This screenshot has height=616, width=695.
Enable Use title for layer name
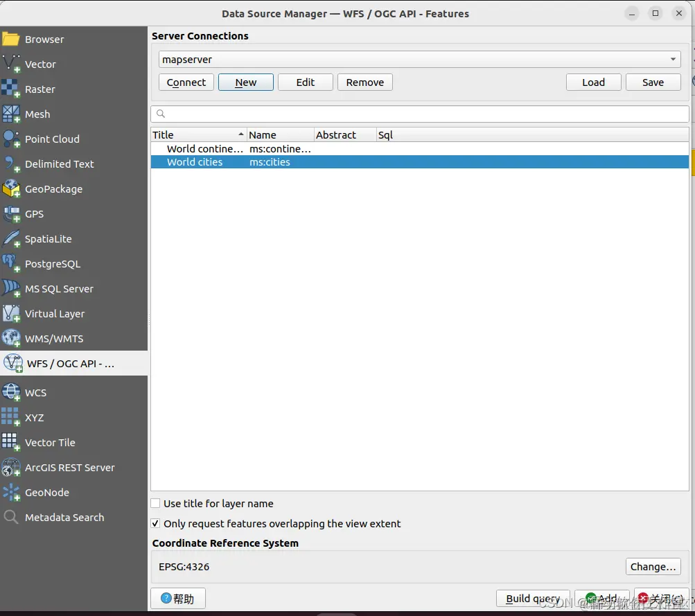155,504
